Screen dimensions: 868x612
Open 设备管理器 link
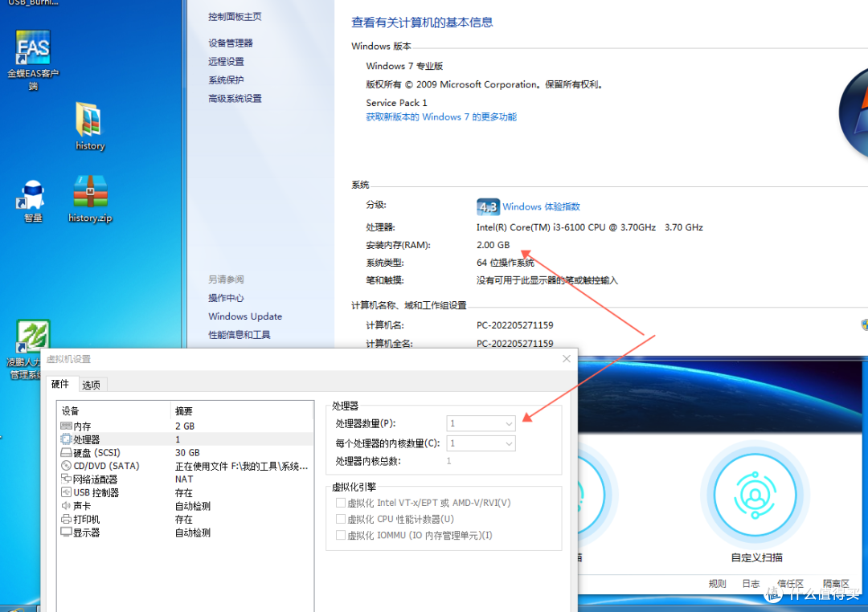(x=231, y=43)
